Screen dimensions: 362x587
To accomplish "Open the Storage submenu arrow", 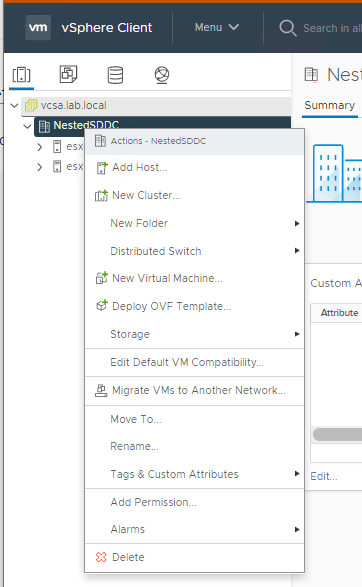I will click(x=297, y=334).
